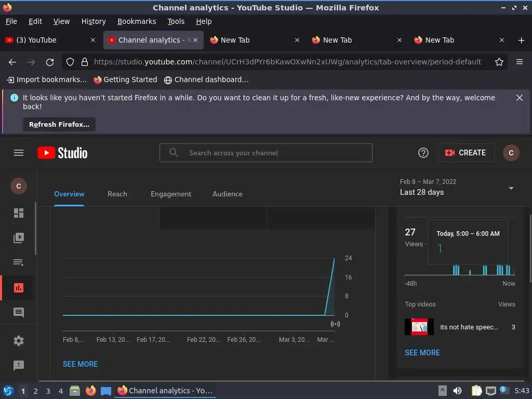Open the File menu
Screen dimensions: 532x399
click(11, 21)
